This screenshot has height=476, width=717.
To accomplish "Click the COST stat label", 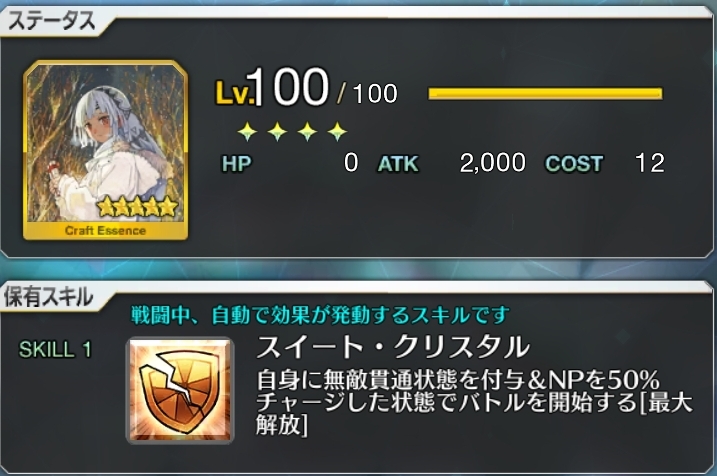I will (574, 164).
